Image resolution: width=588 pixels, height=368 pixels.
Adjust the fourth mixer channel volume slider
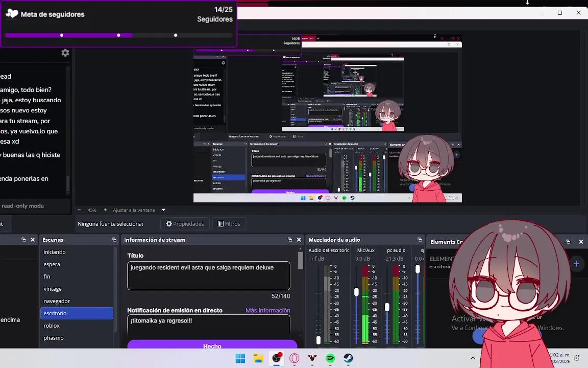pos(418,269)
